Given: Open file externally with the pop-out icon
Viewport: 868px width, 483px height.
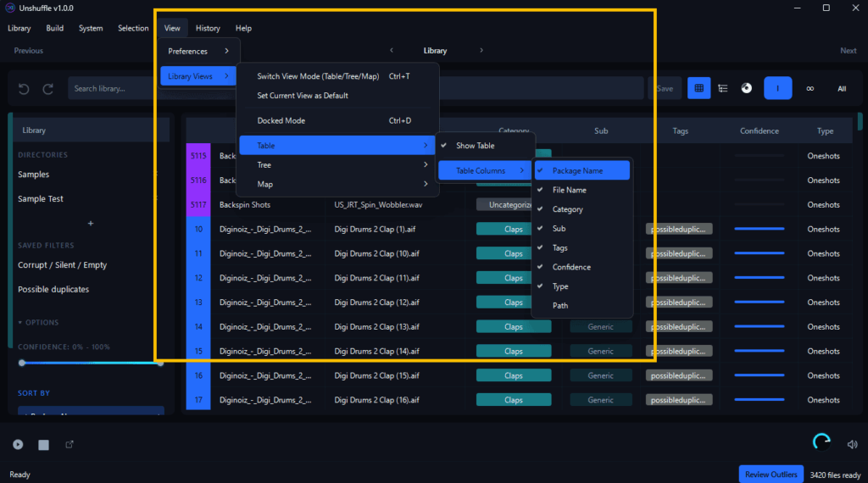Looking at the screenshot, I should 70,444.
